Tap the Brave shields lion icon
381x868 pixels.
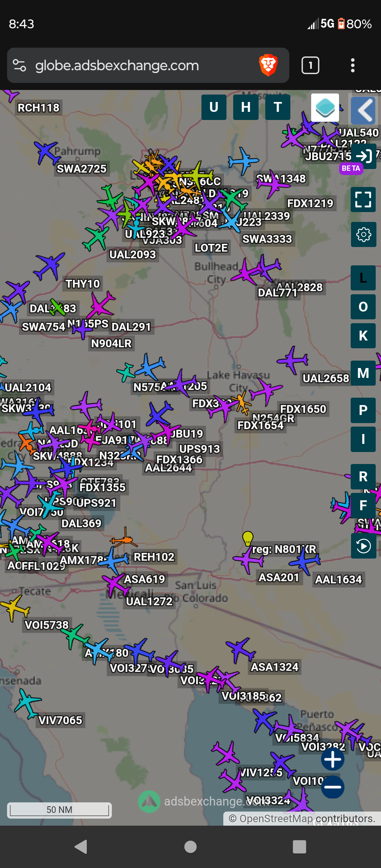pos(268,65)
